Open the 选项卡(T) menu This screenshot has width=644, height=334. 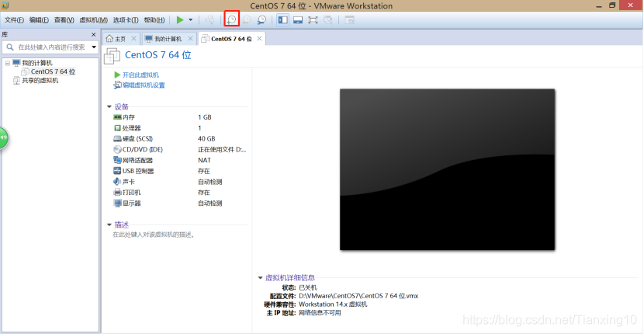coord(125,19)
